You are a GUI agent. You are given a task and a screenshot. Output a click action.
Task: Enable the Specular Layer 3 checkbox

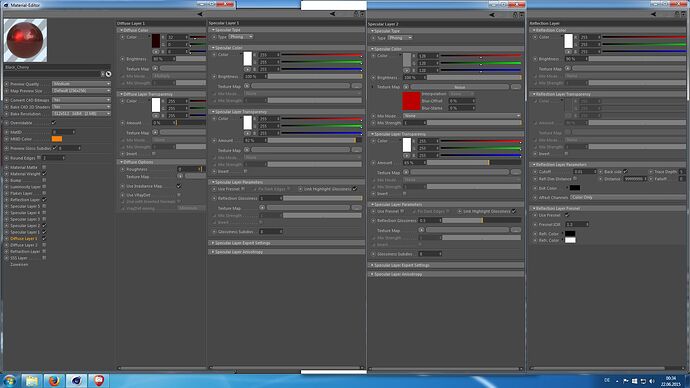(44, 219)
